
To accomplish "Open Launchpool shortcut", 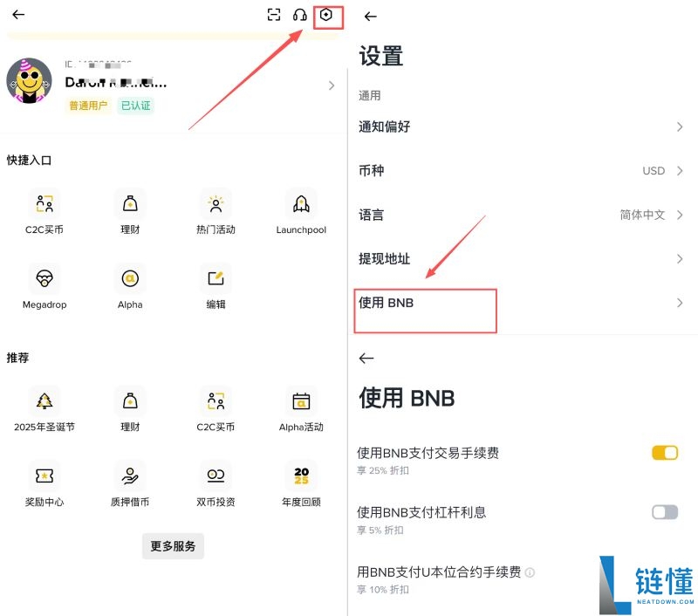I will pos(301,212).
